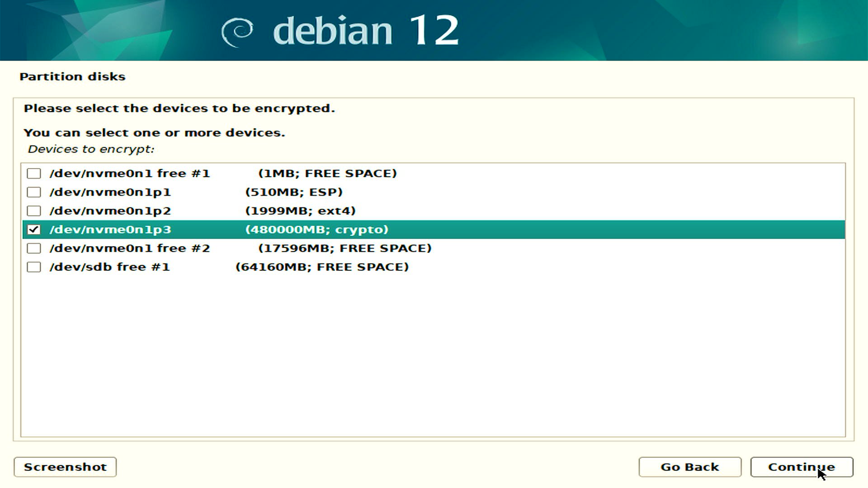868x488 pixels.
Task: Click the Debian swirl logo
Action: [x=237, y=32]
